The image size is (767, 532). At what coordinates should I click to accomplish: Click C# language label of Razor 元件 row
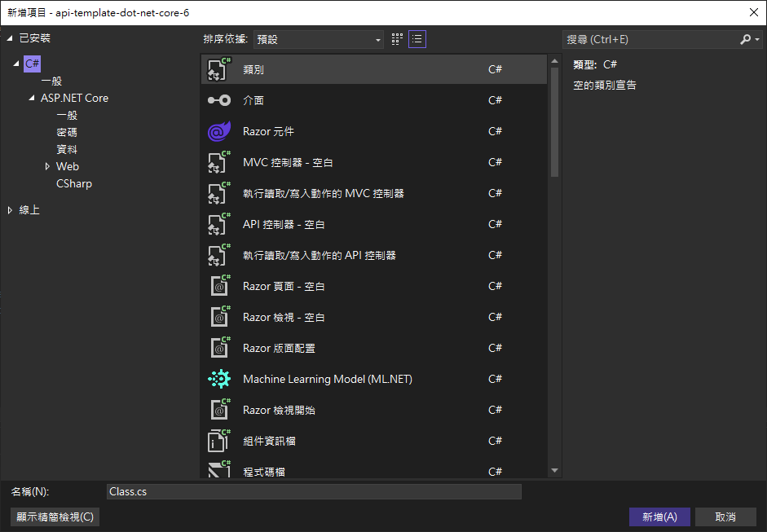[495, 131]
